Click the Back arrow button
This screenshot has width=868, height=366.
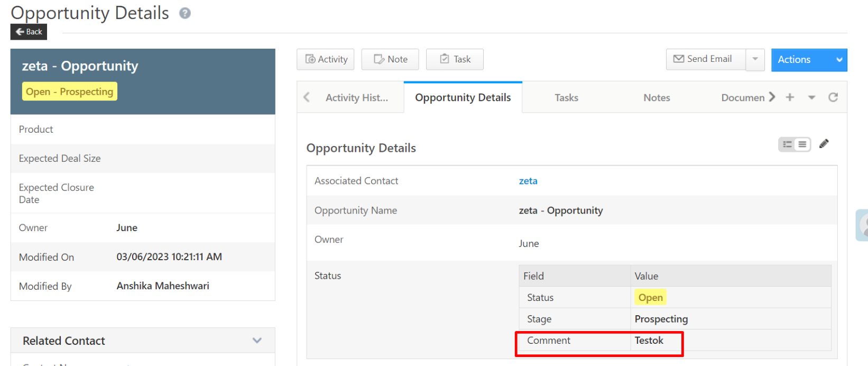pos(29,32)
